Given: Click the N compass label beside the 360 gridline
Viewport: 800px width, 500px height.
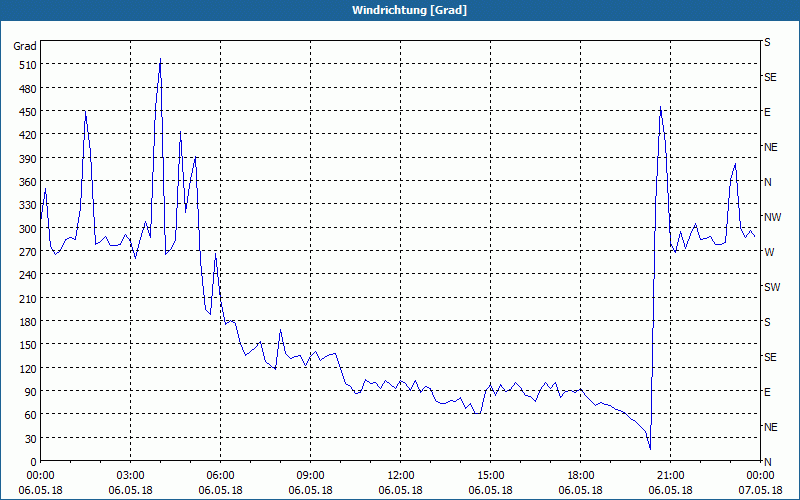Looking at the screenshot, I should [767, 182].
